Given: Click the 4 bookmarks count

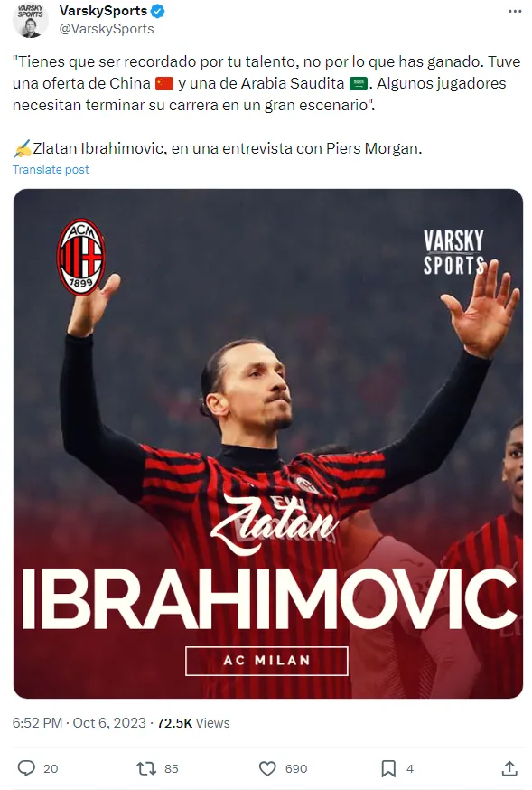Looking at the screenshot, I should click(410, 769).
